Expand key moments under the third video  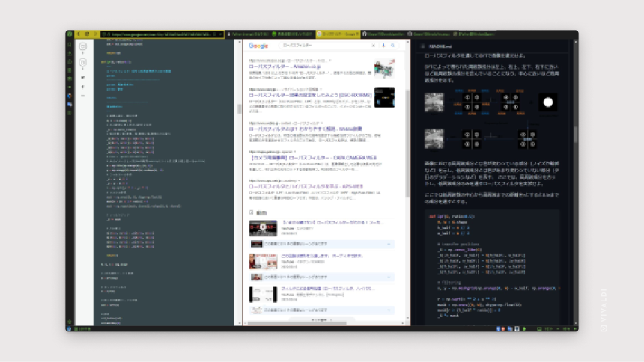(x=323, y=310)
